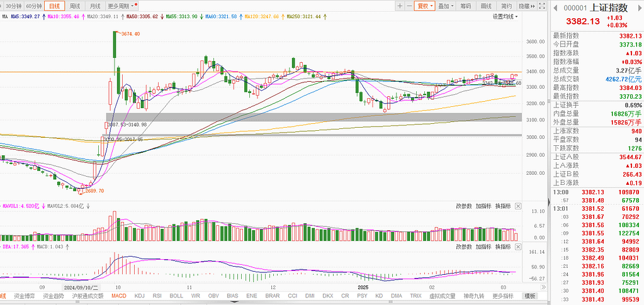Image resolution: width=644 pixels, height=305 pixels.
Task: Select the 60分钟 period tab
Action: tap(35, 6)
